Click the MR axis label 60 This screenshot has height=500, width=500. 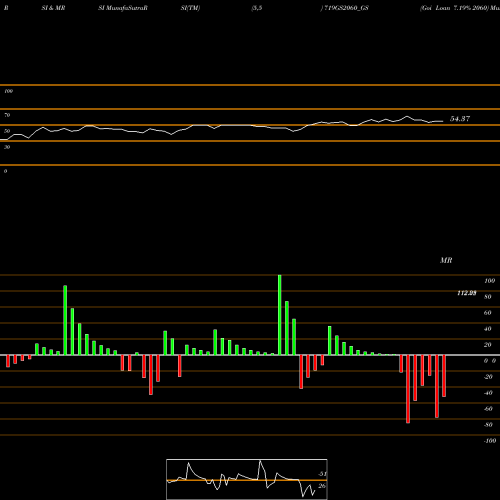pos(488,313)
